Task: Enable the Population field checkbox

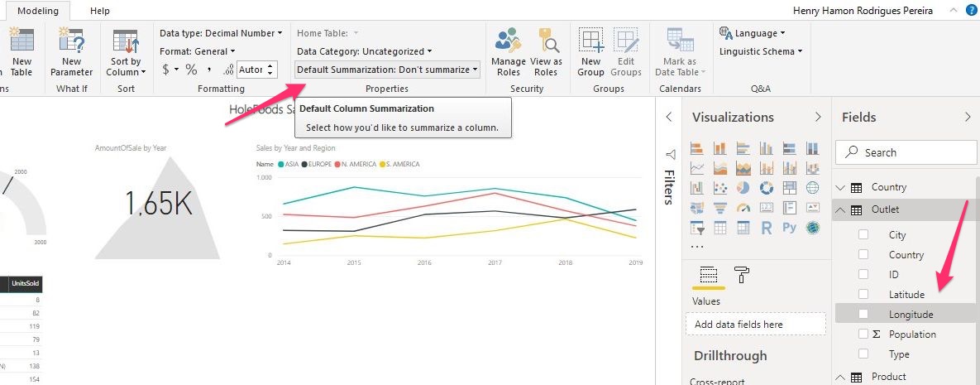Action: coord(863,334)
